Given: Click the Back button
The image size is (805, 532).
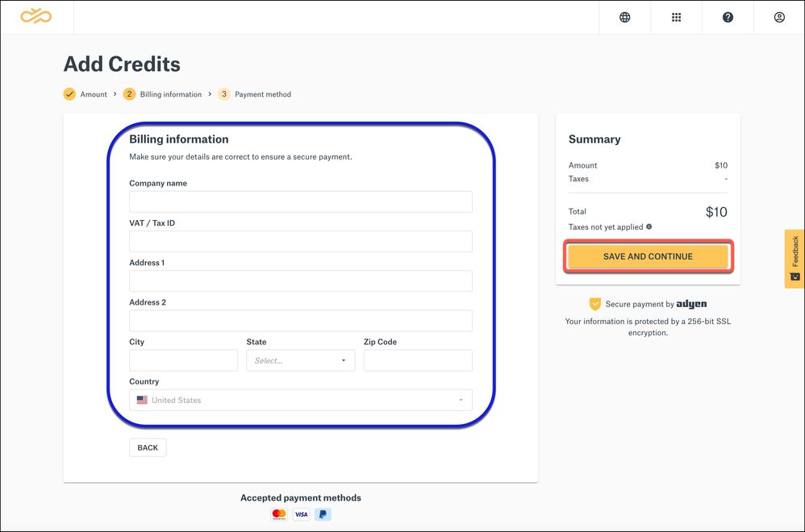Looking at the screenshot, I should [x=148, y=447].
